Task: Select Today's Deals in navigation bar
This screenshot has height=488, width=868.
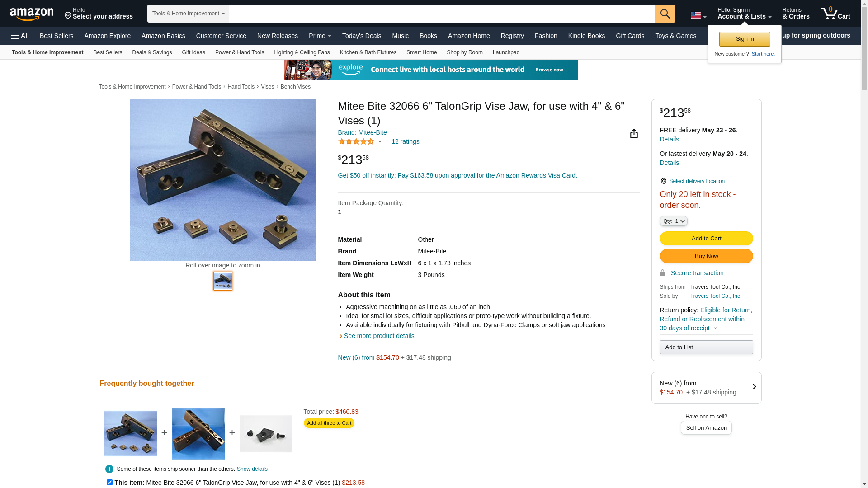Action: 362,36
